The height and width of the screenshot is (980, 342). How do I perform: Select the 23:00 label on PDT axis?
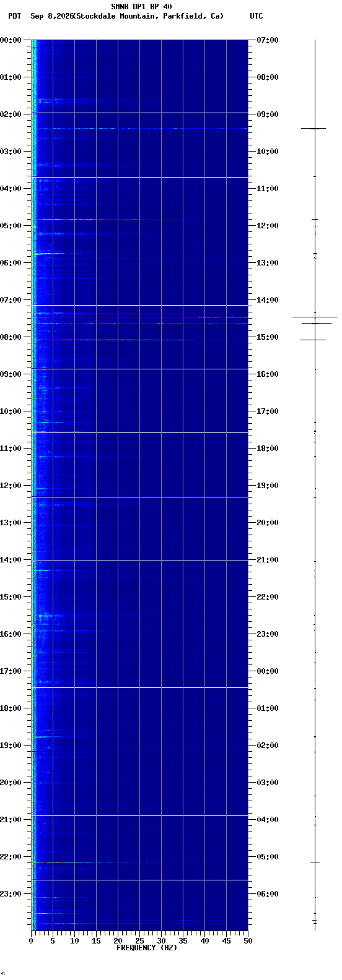tap(11, 894)
